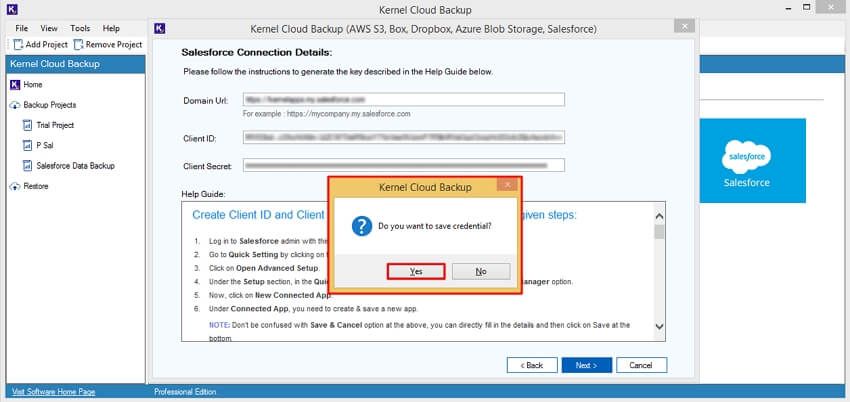Click the Cancel button in wizard
Viewport: 850px width, 402px height.
(641, 365)
